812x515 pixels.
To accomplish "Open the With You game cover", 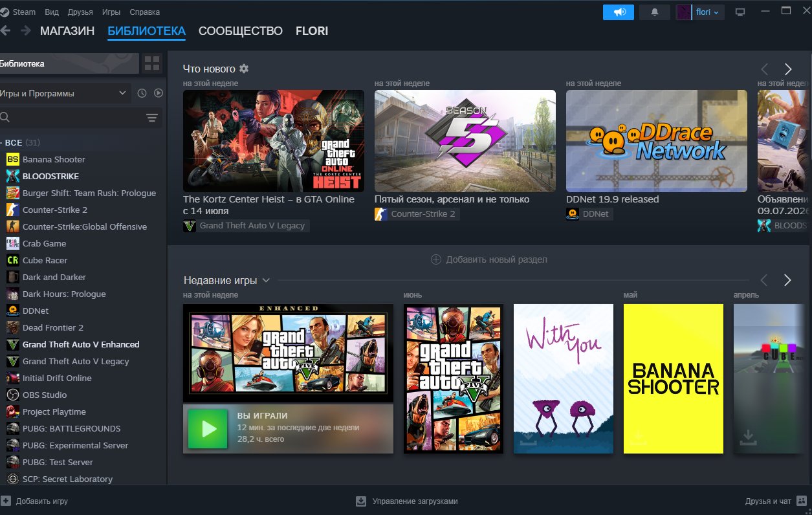I will click(x=564, y=378).
